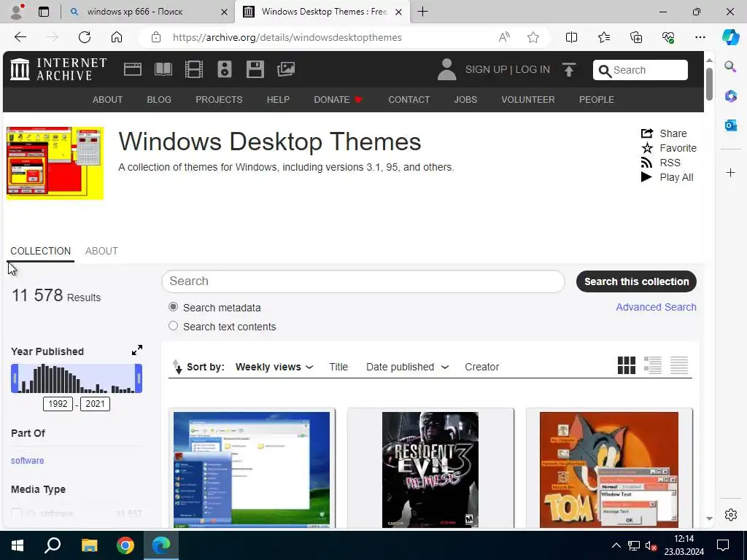The width and height of the screenshot is (747, 560).
Task: Switch to extended list view
Action: pos(653,365)
